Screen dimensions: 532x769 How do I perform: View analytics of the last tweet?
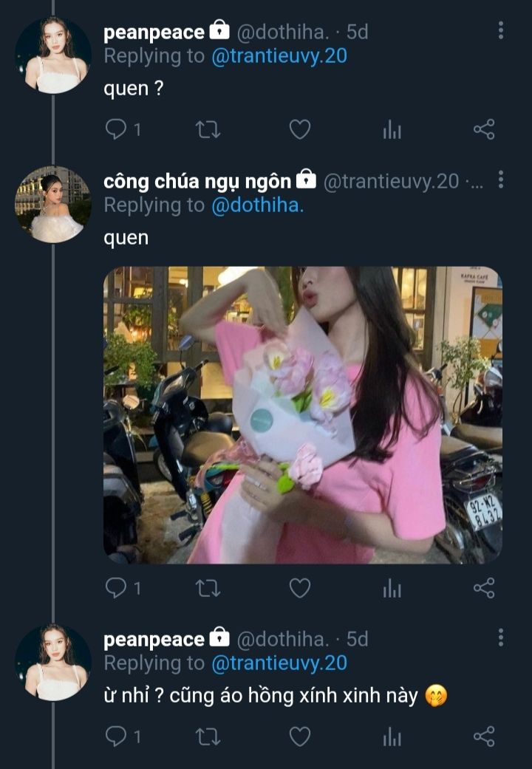click(392, 736)
